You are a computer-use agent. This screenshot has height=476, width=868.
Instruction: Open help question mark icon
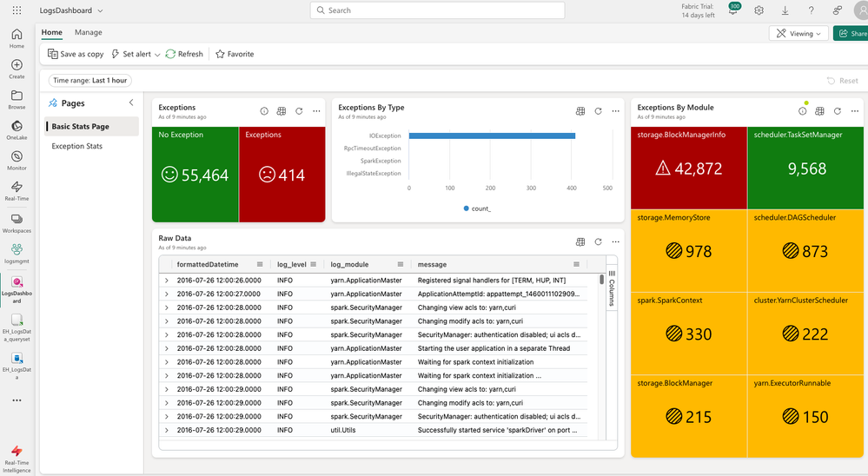811,10
